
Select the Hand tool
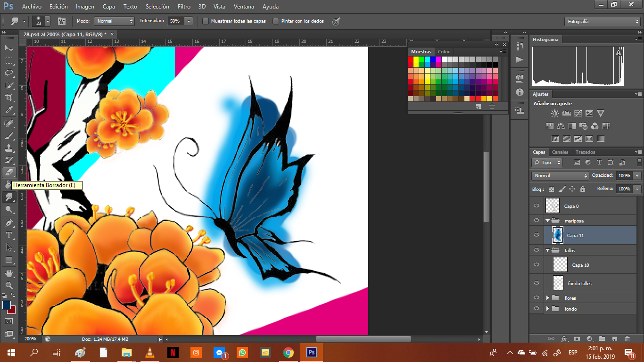(9, 273)
